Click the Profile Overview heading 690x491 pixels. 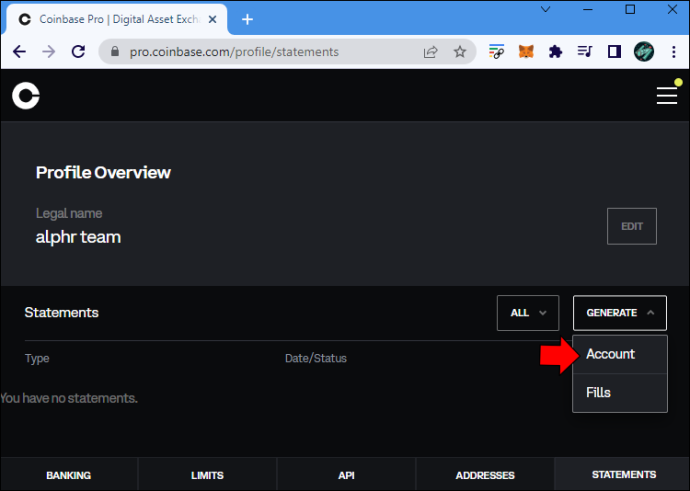103,172
